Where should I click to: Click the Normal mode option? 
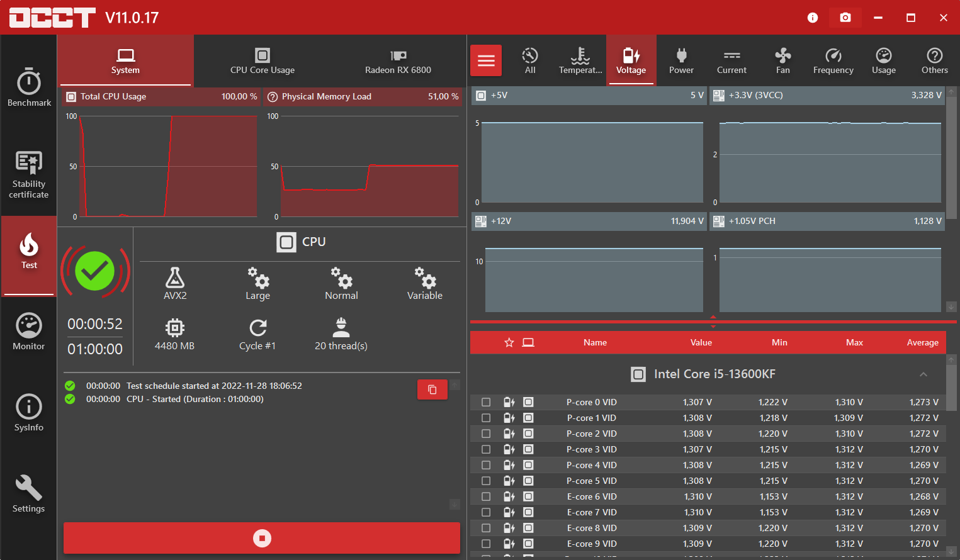click(x=341, y=284)
